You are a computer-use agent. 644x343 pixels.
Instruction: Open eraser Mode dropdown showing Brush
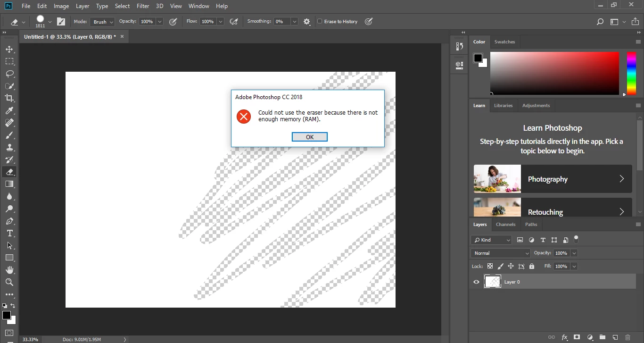coord(103,22)
